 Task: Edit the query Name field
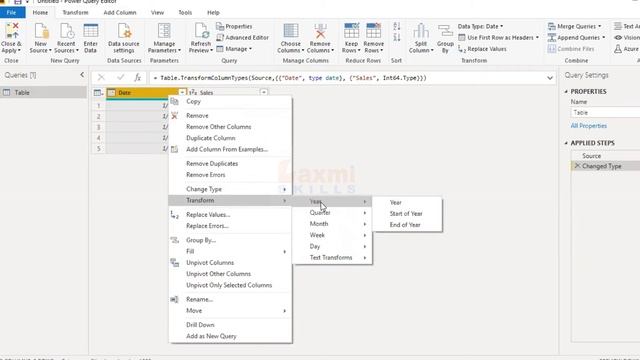point(605,113)
